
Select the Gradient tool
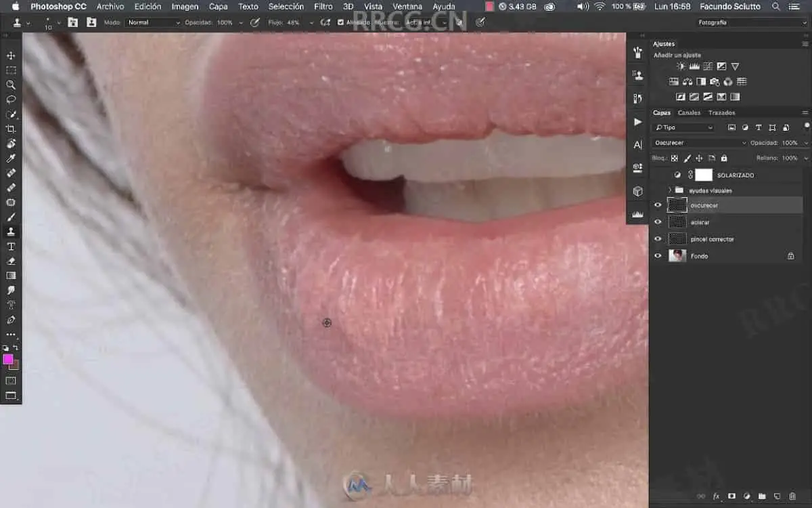11,276
